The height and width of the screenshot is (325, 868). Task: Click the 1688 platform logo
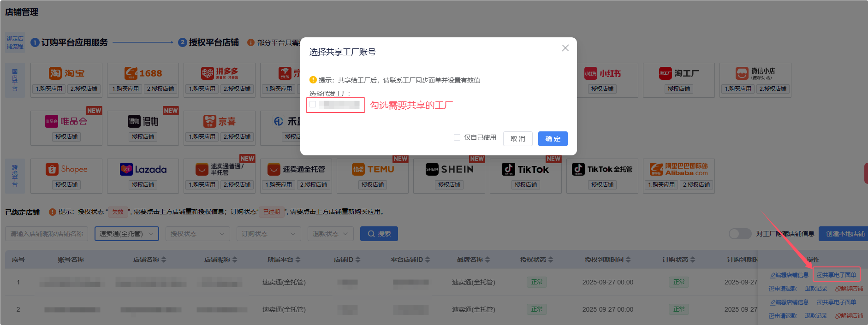[143, 73]
